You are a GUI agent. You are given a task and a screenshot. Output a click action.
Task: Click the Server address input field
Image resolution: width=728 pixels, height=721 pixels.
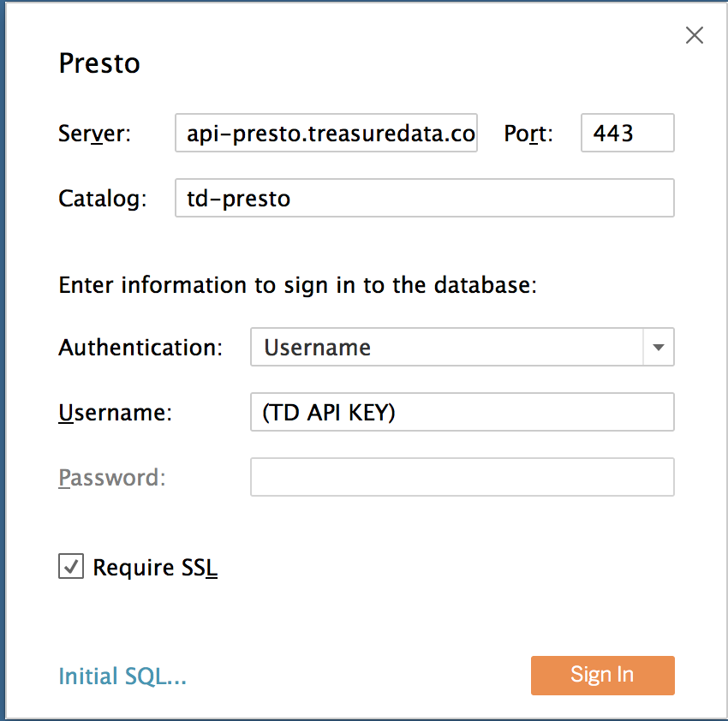click(326, 133)
